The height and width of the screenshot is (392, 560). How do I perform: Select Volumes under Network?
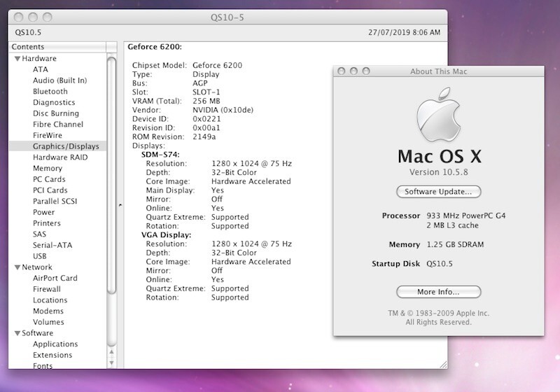tap(48, 322)
